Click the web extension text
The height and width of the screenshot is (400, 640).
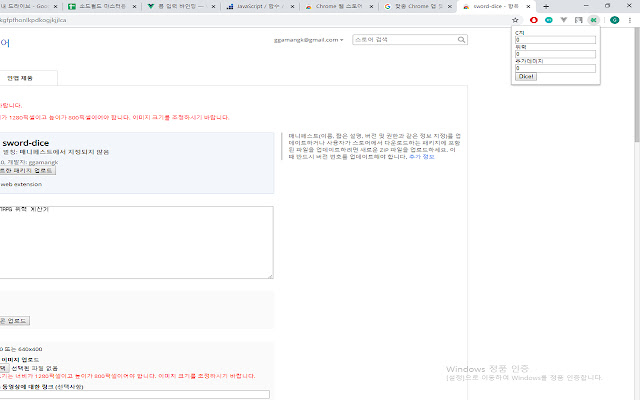pyautogui.click(x=21, y=184)
